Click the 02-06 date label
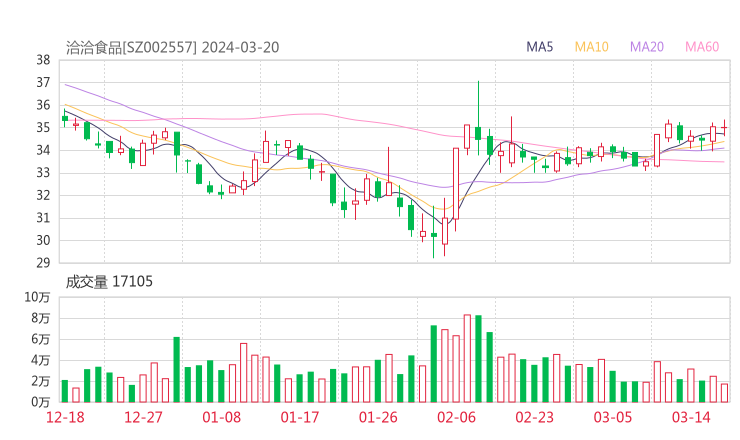Screen dimensions: 740x440 [456, 417]
